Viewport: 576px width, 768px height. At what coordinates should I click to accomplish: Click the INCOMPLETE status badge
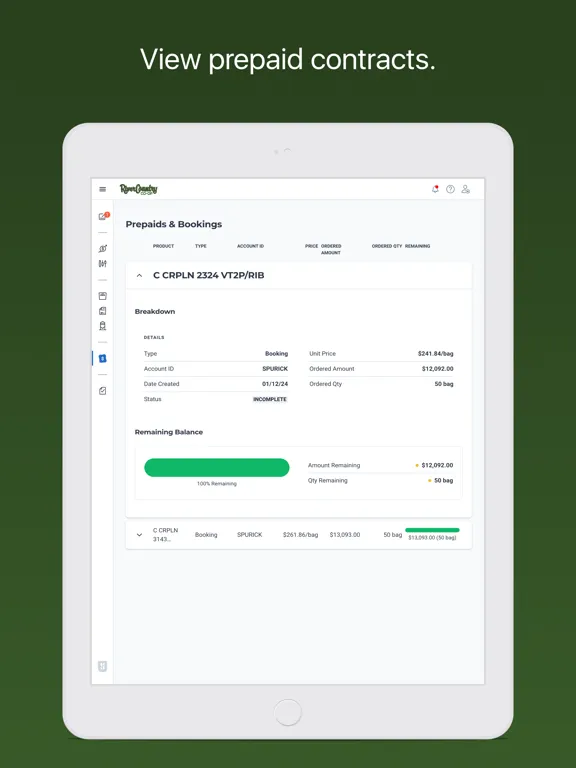coord(270,399)
